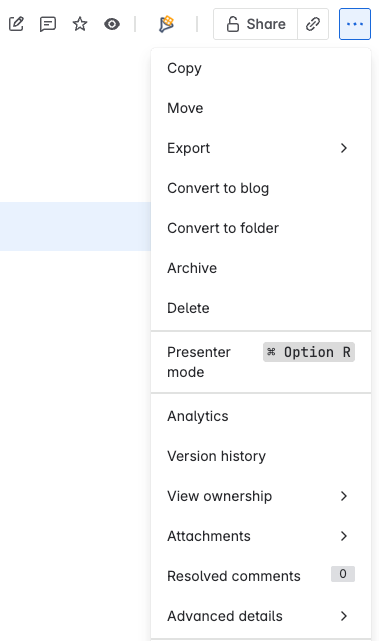379x641 pixels.
Task: Click the edit pencil icon
Action: click(x=16, y=24)
